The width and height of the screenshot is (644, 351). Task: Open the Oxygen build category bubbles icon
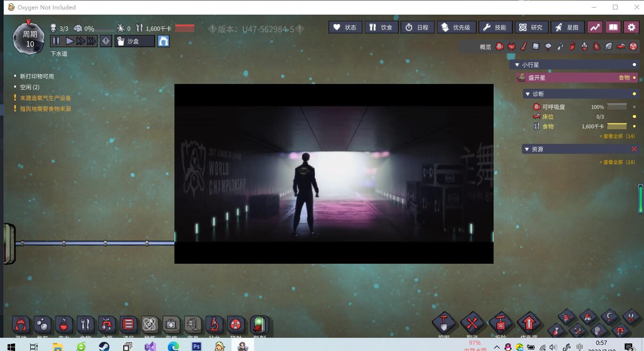[42, 325]
